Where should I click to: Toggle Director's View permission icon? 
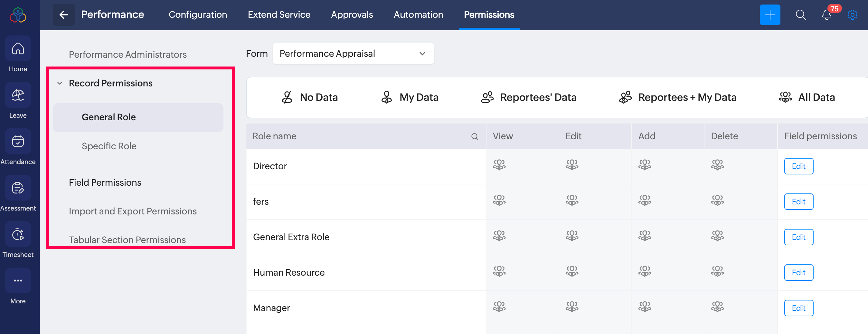499,165
